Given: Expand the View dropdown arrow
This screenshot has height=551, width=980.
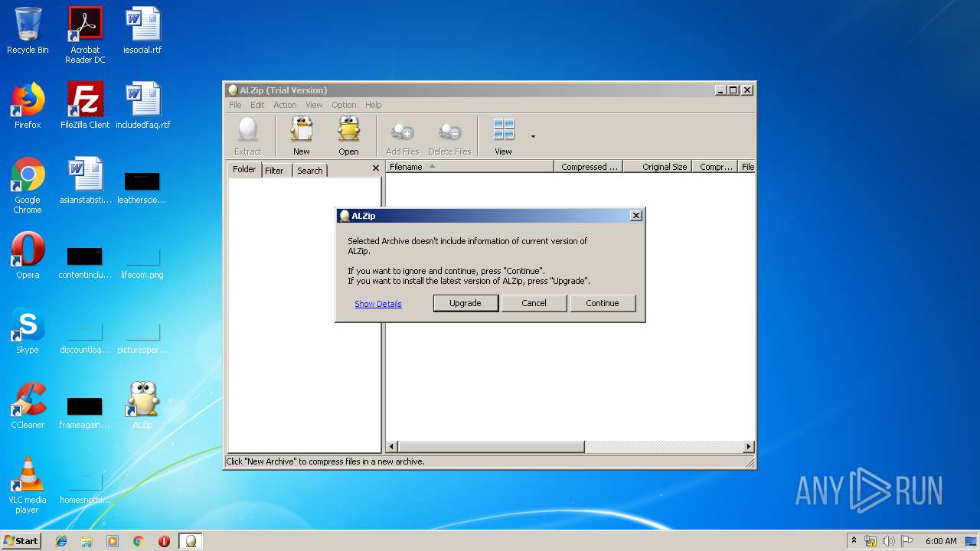Looking at the screenshot, I should pos(533,137).
